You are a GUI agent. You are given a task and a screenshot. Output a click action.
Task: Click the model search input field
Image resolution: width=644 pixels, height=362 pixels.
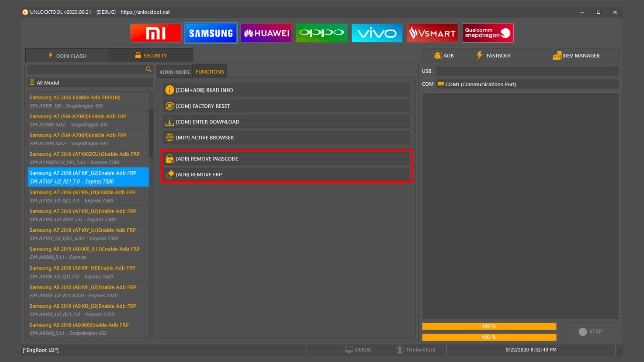pyautogui.click(x=87, y=69)
